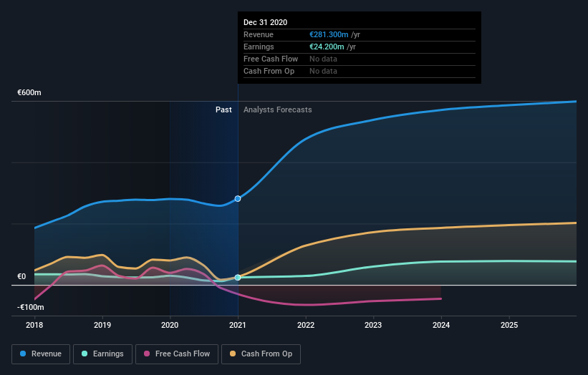588x375 pixels.
Task: Click the tooltip Revenue row label
Action: coord(259,34)
